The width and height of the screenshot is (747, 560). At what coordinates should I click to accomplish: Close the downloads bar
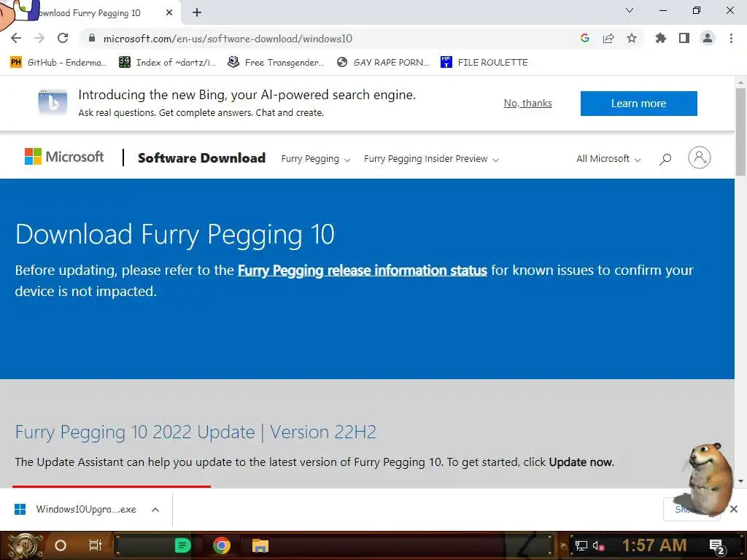coord(734,509)
